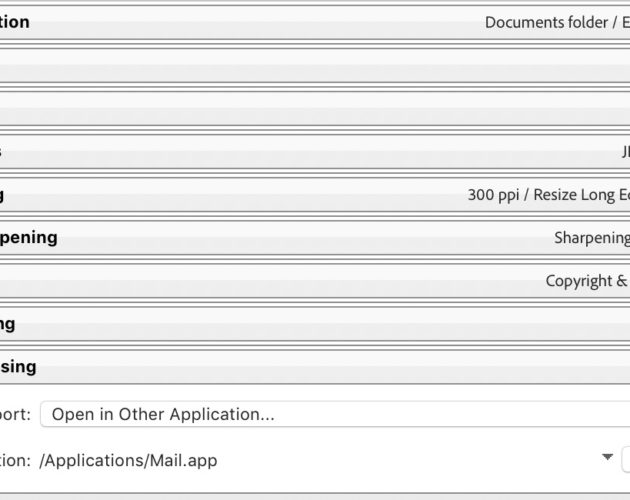
Task: Expand the Watermarking section header
Action: (315, 324)
